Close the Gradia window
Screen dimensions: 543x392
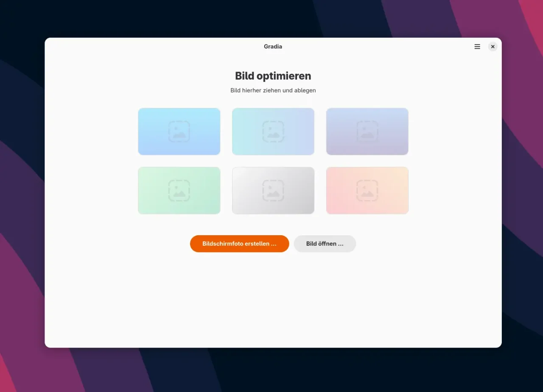click(x=493, y=47)
